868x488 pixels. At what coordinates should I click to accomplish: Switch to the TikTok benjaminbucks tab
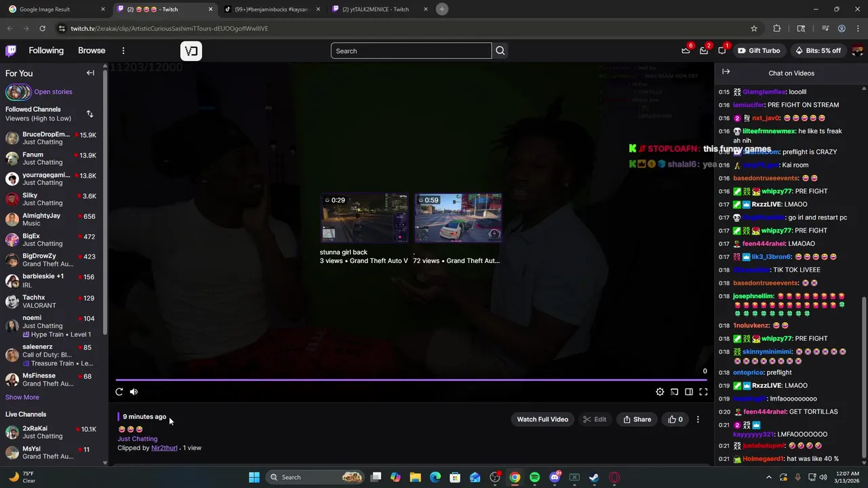271,9
